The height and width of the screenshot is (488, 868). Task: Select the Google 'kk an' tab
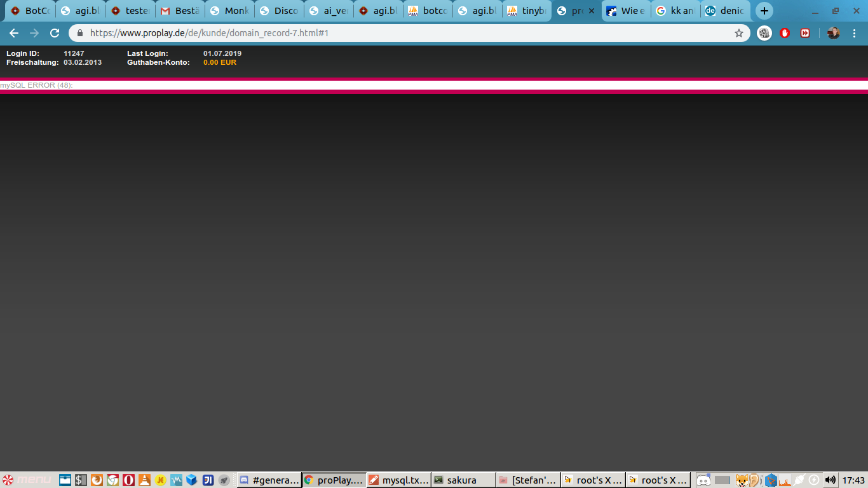pyautogui.click(x=675, y=11)
